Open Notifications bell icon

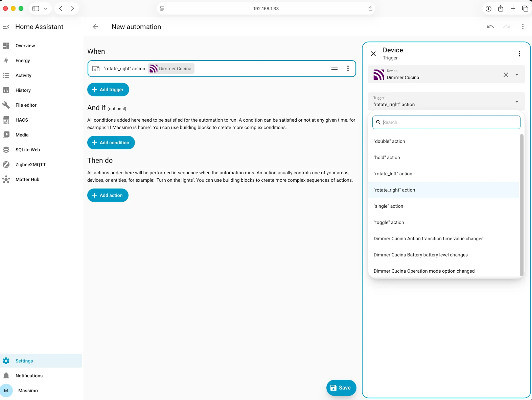[6, 376]
